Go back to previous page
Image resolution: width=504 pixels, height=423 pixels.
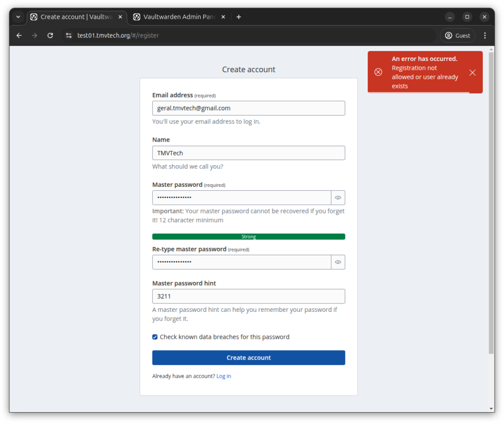(x=19, y=35)
